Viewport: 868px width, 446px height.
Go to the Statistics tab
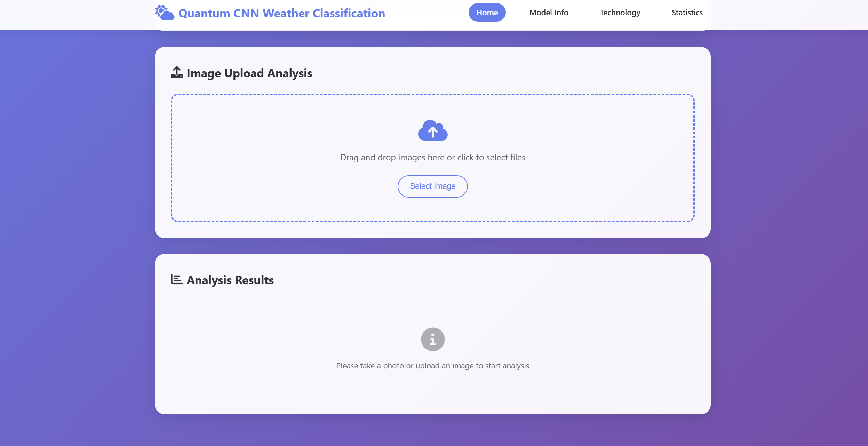[687, 13]
